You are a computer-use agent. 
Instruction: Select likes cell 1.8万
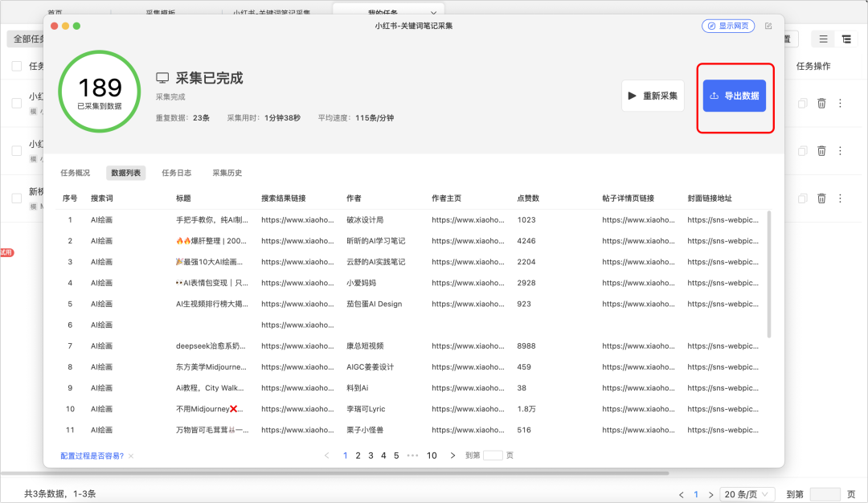526,409
